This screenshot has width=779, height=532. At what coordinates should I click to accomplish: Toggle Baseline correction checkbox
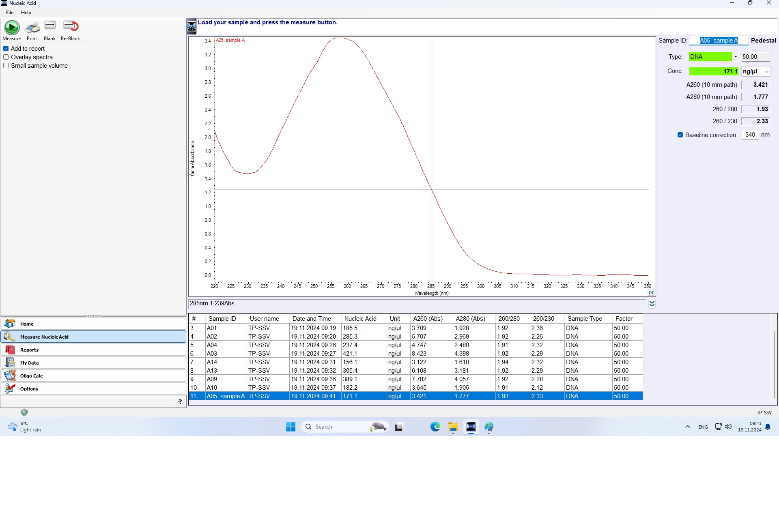(x=680, y=135)
